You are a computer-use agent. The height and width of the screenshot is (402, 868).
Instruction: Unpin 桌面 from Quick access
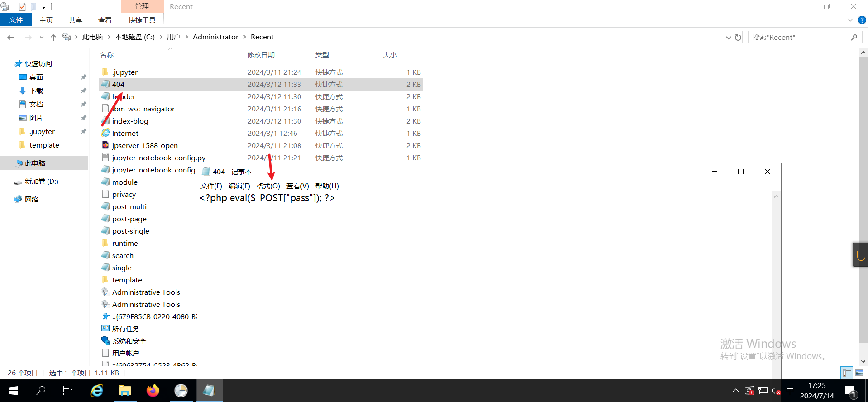[83, 77]
